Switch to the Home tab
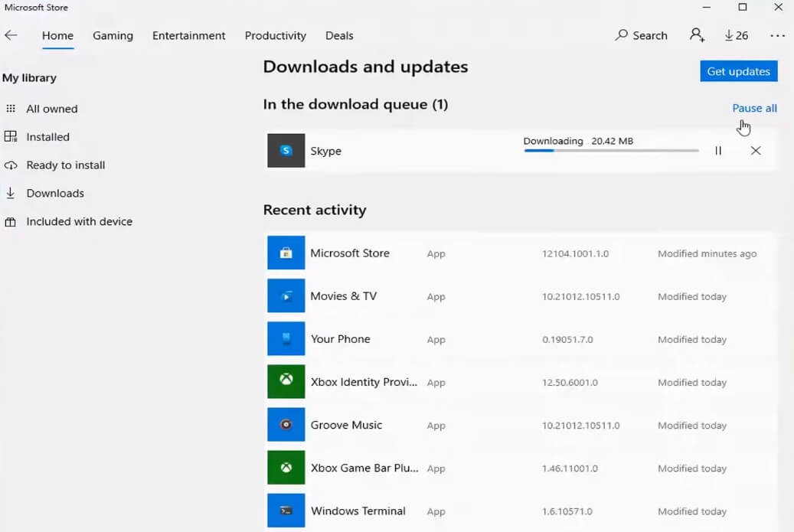 pos(57,35)
